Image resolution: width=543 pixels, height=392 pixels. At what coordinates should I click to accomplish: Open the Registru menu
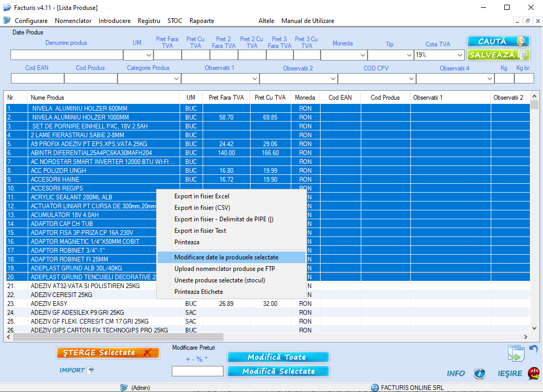pyautogui.click(x=149, y=21)
